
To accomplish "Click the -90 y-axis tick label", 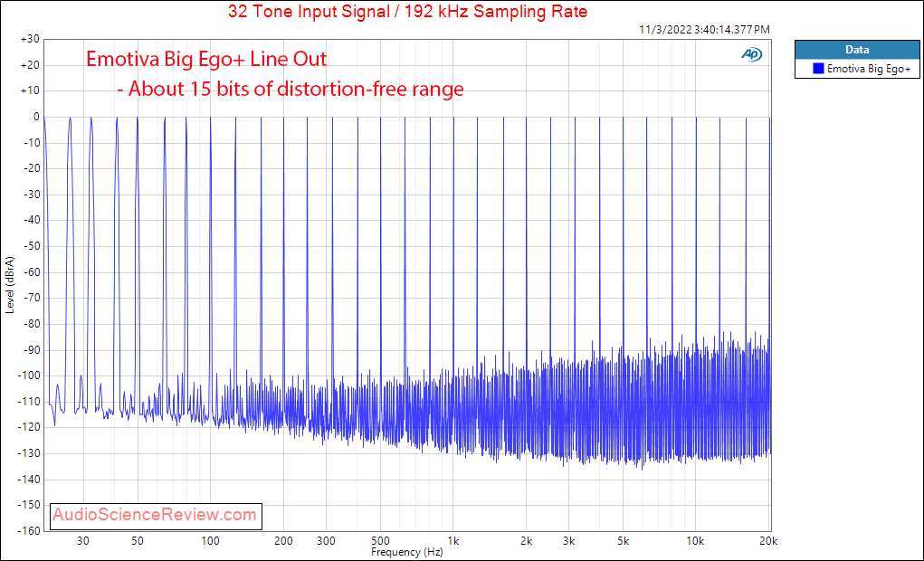I will (30, 349).
